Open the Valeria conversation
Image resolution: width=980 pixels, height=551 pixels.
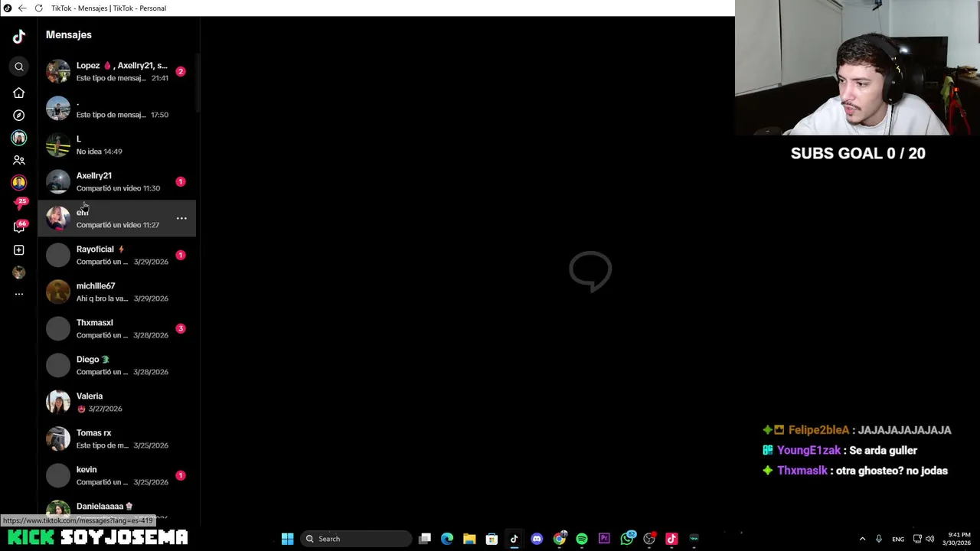coord(117,402)
